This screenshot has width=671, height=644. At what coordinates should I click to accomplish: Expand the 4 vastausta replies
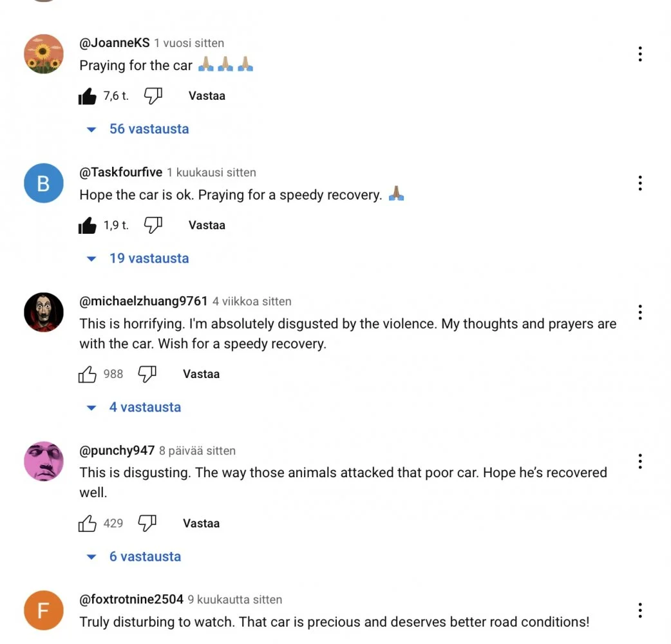pos(134,407)
